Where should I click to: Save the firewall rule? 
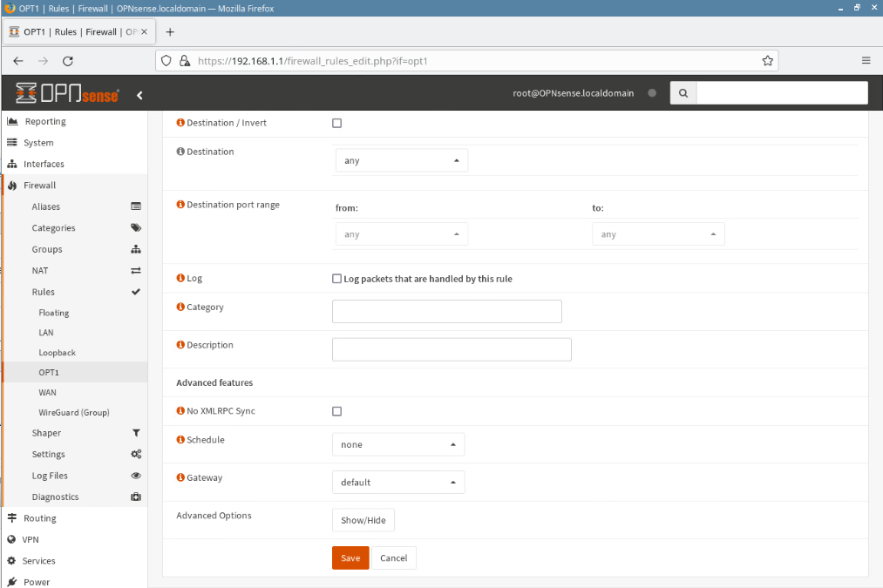(x=350, y=558)
